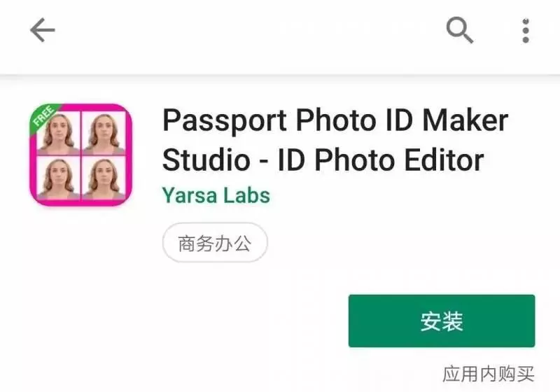Tap the bottom-left portrait in the app icon
This screenshot has height=392, width=560.
click(58, 177)
